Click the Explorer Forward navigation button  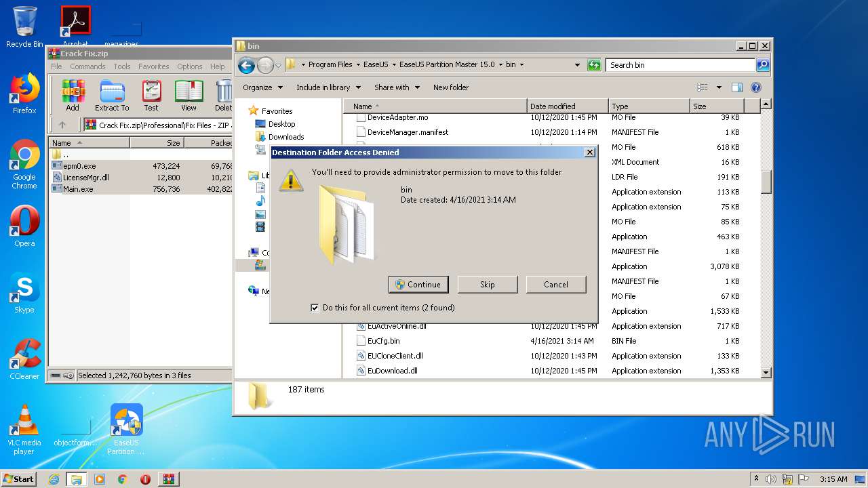pyautogui.click(x=265, y=65)
